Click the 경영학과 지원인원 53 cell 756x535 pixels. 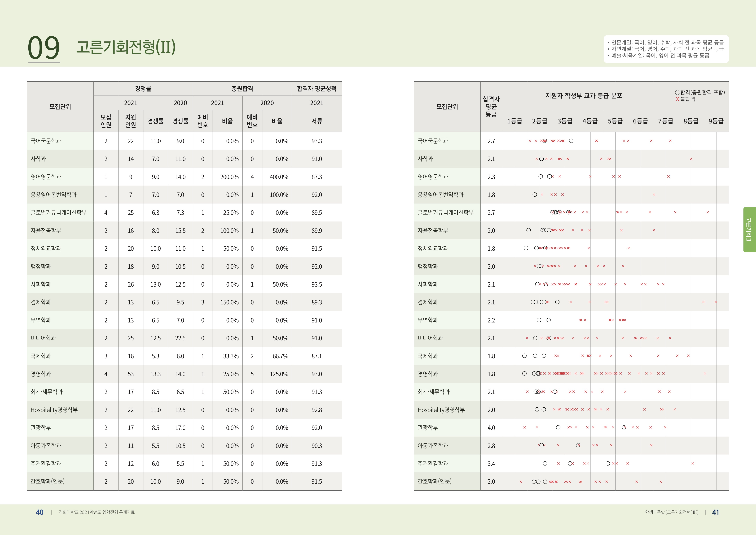131,374
